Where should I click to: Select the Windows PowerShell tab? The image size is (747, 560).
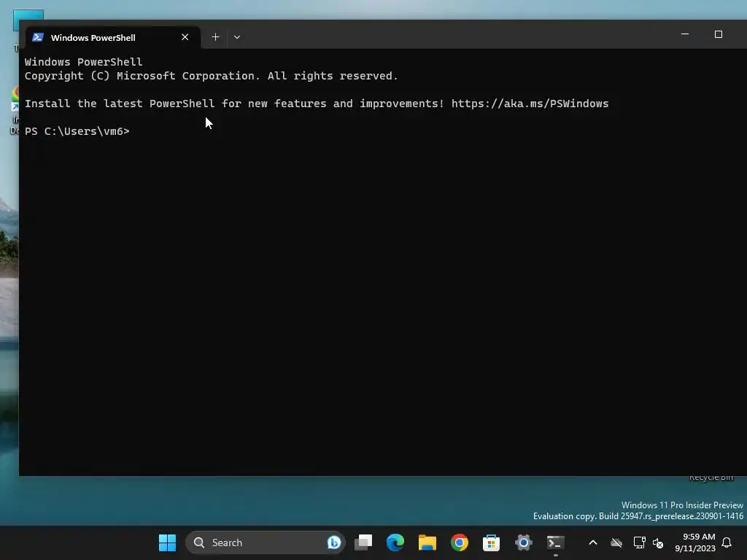tap(113, 37)
